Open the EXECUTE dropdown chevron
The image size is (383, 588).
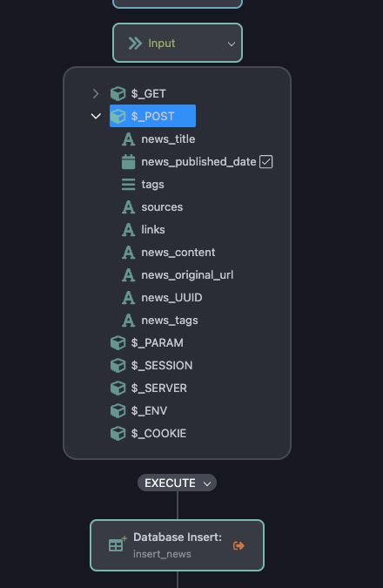pyautogui.click(x=207, y=483)
